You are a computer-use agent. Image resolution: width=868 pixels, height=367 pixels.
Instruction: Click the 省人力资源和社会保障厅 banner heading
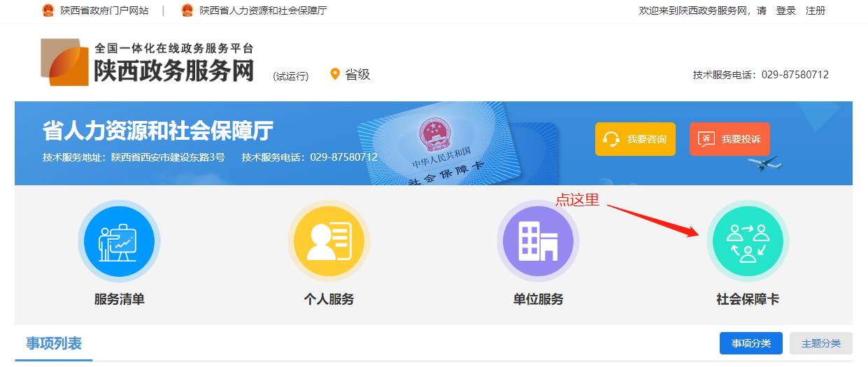tap(158, 130)
